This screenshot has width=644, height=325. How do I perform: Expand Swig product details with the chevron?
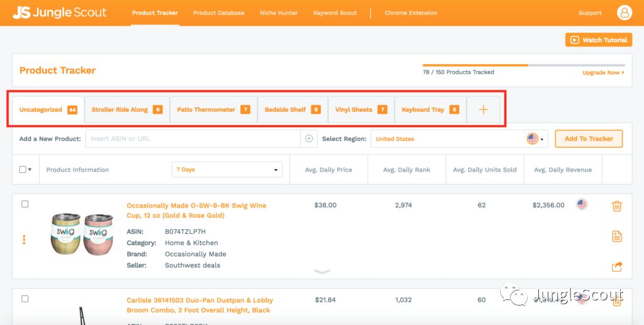click(x=321, y=272)
